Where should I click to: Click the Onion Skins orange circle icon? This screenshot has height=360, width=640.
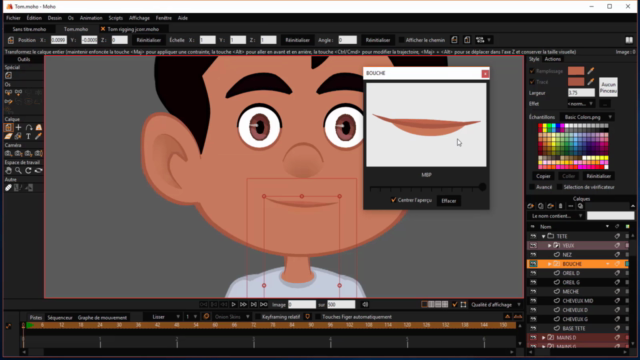pos(207,317)
